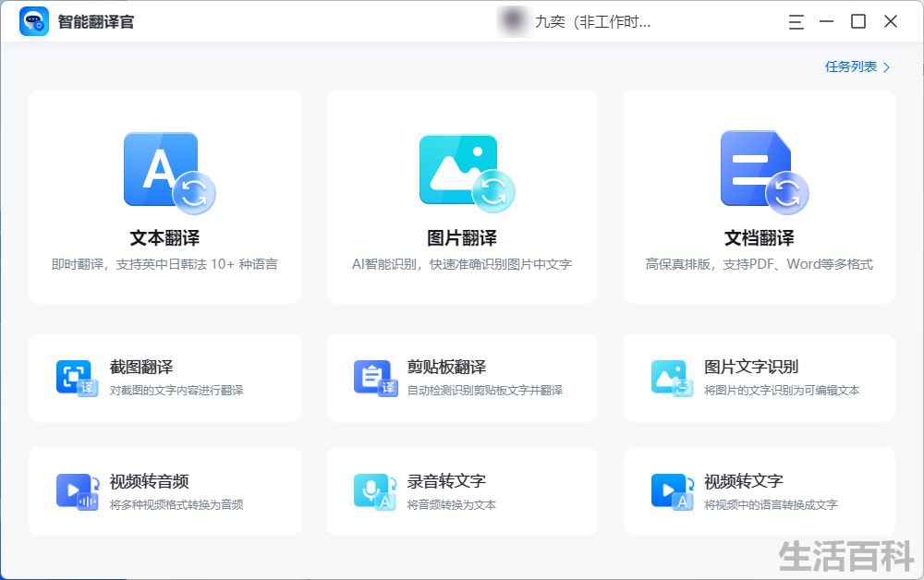The image size is (924, 580).
Task: Click description 将图片的文字识别为可编辑文本
Action: 782,391
